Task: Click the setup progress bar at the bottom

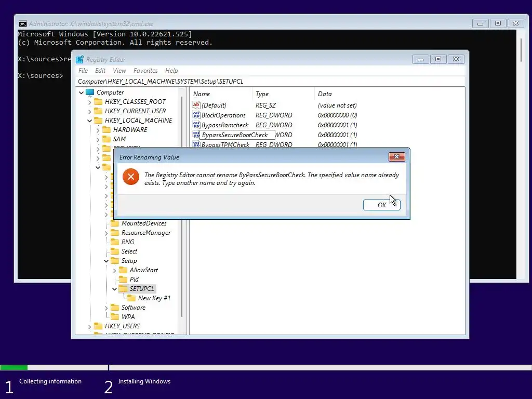Action: click(x=266, y=367)
